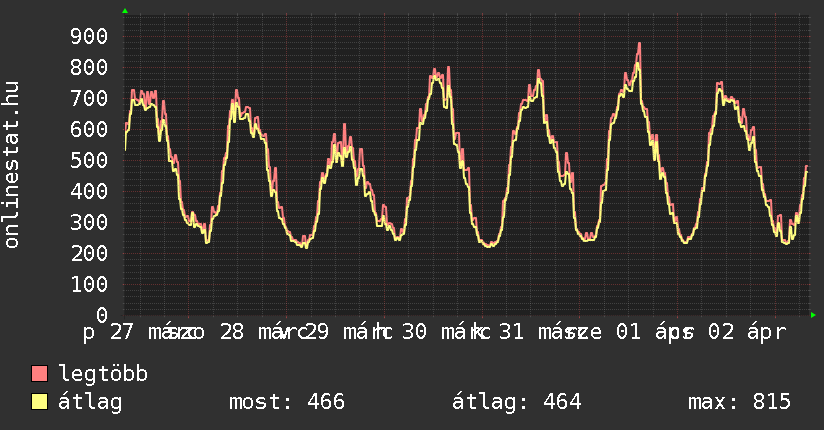Screen dimensions: 824x430
Task: Click the 100 y-axis label
Action: tap(90, 284)
